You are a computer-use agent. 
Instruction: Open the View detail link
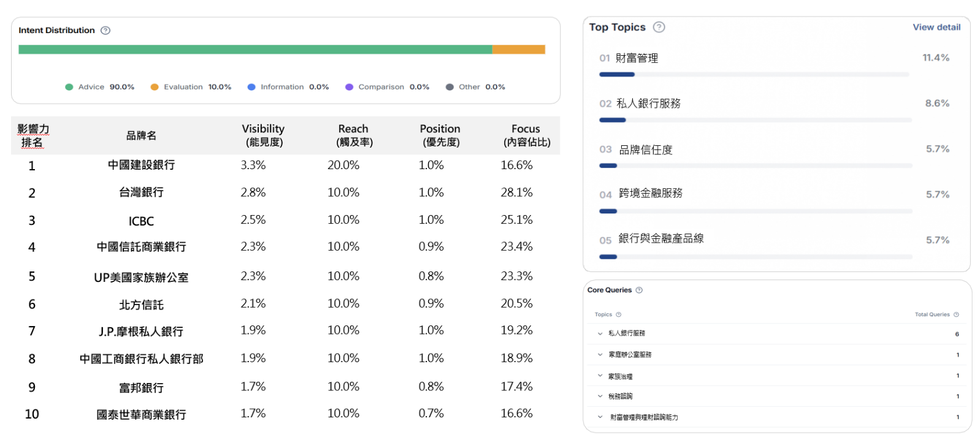(936, 27)
